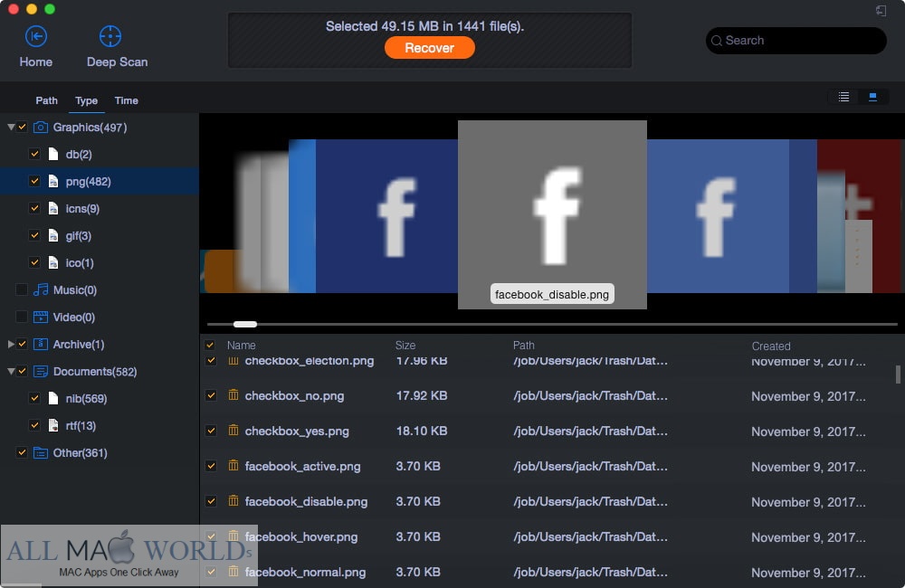The height and width of the screenshot is (588, 905).
Task: Click the export icon at top right
Action: click(x=881, y=10)
